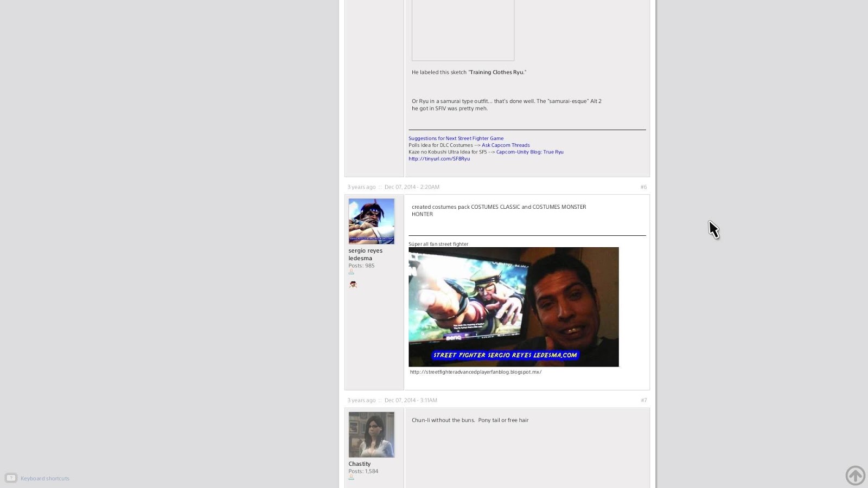Visit the streetfighteradvancedplayerfanblog blogspot URL
This screenshot has height=488, width=868.
point(476,372)
